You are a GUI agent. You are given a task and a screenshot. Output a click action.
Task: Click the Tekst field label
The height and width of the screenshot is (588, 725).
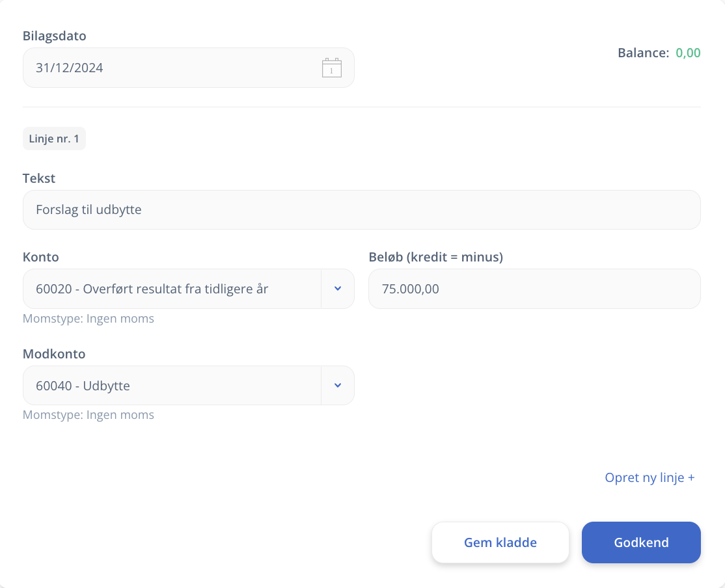[39, 178]
